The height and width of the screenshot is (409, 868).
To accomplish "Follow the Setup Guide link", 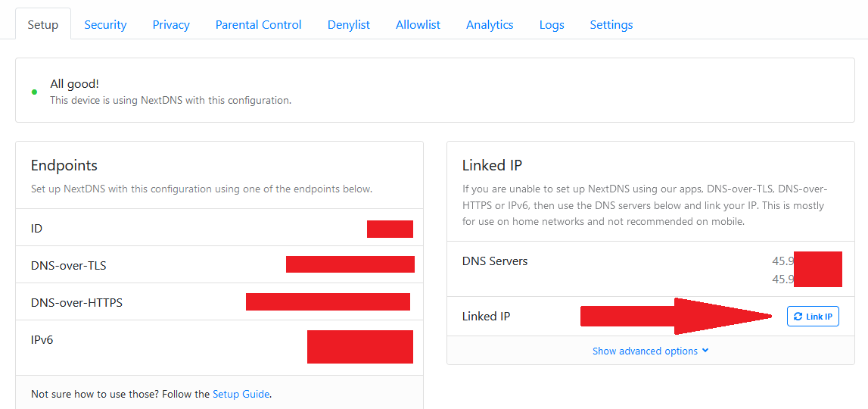I will tap(241, 394).
